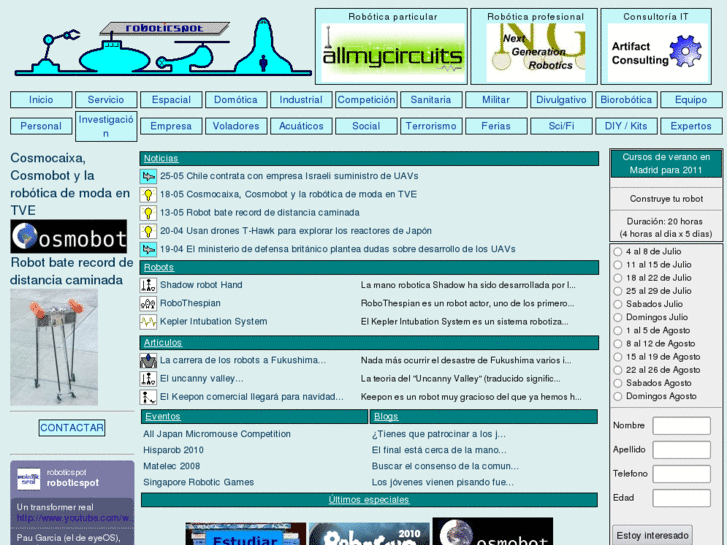Click the icon beside Keepon comercial article

148,397
